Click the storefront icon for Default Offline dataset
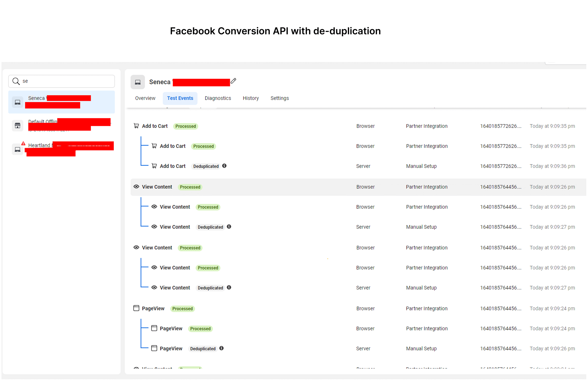 point(17,126)
